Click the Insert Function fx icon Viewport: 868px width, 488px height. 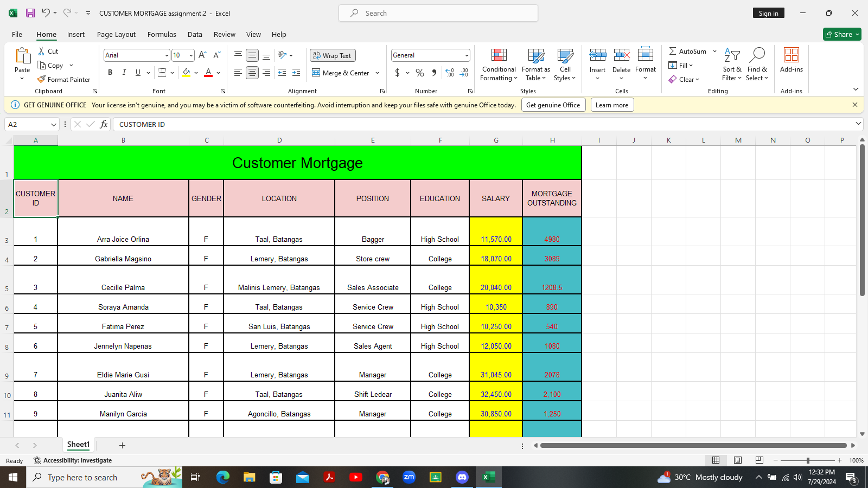104,124
